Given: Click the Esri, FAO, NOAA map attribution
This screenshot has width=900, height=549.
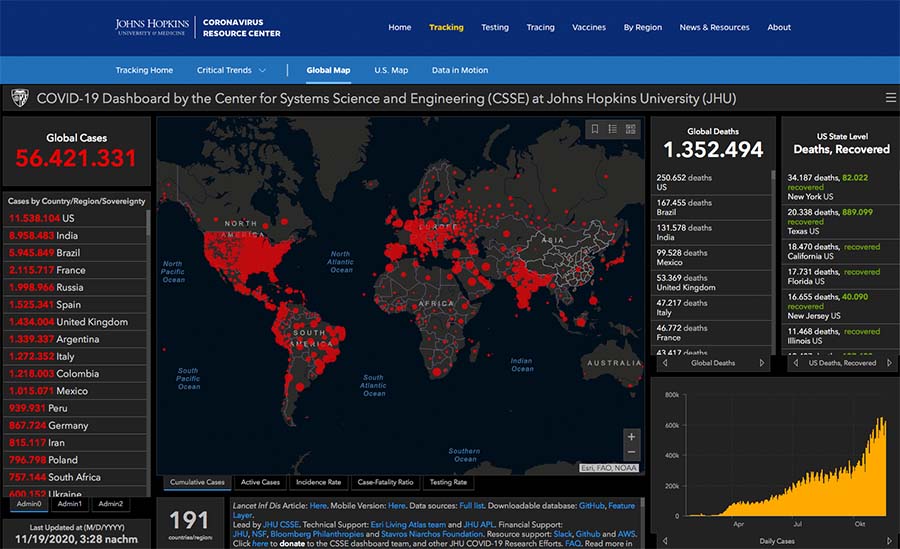Looking at the screenshot, I should pyautogui.click(x=609, y=468).
